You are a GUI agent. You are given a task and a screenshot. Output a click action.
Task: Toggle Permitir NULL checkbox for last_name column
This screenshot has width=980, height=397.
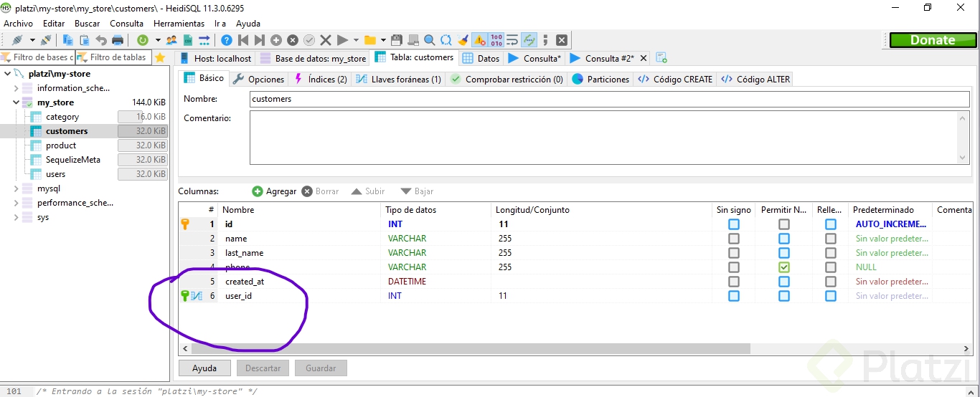(784, 253)
